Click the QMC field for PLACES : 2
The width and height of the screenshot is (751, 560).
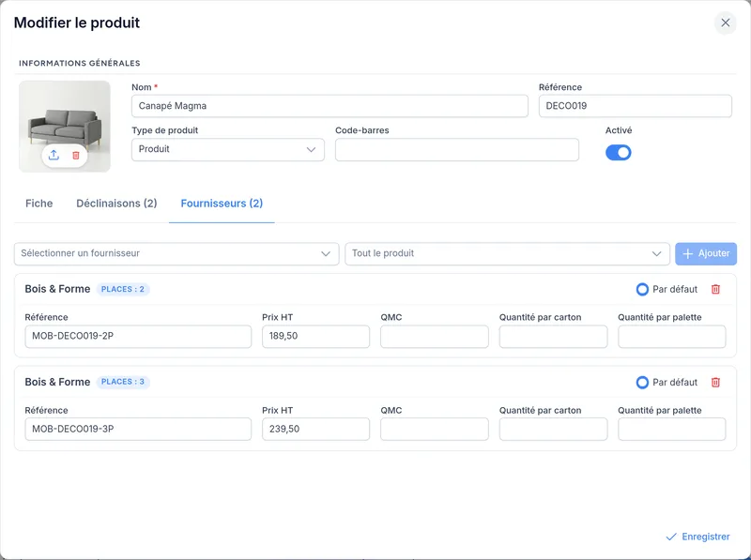(435, 337)
